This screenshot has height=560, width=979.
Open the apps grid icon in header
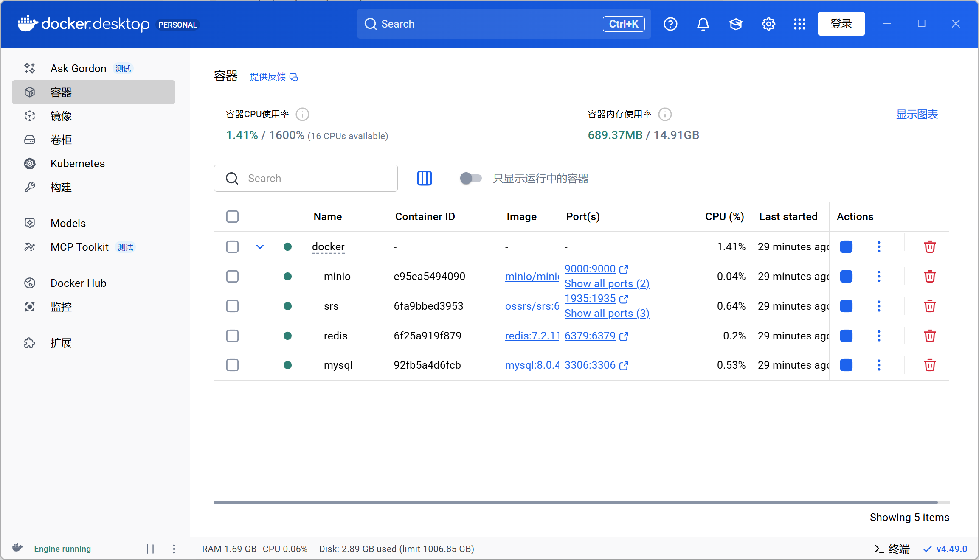coord(799,24)
